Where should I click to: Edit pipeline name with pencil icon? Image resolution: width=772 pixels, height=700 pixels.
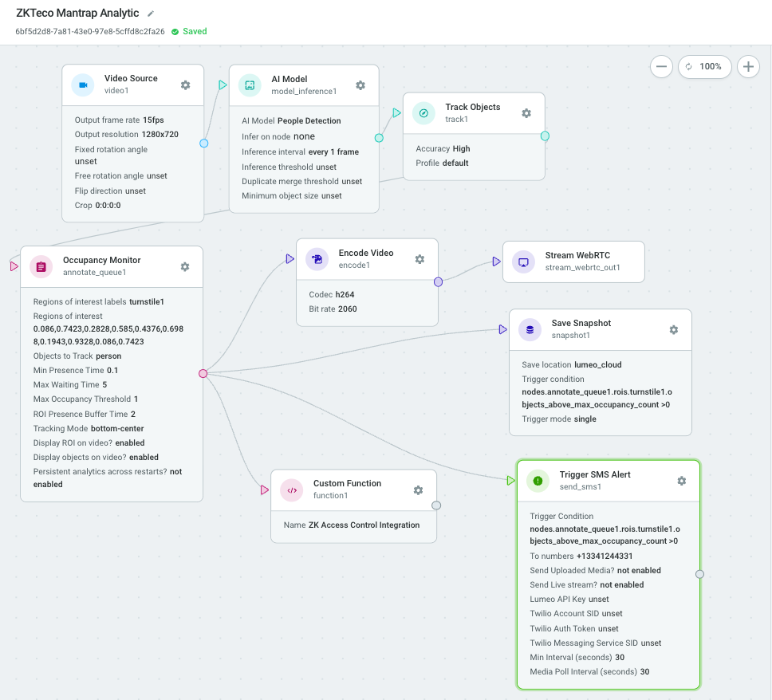[151, 14]
